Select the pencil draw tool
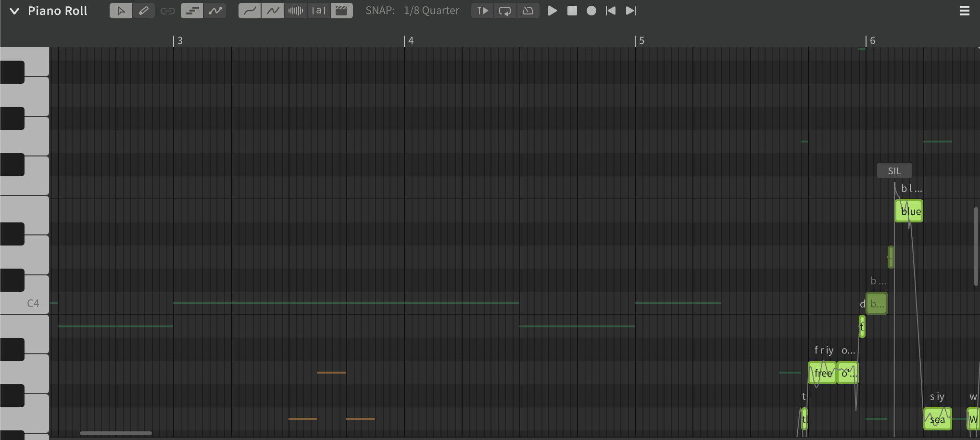The height and width of the screenshot is (440, 980). 143,11
